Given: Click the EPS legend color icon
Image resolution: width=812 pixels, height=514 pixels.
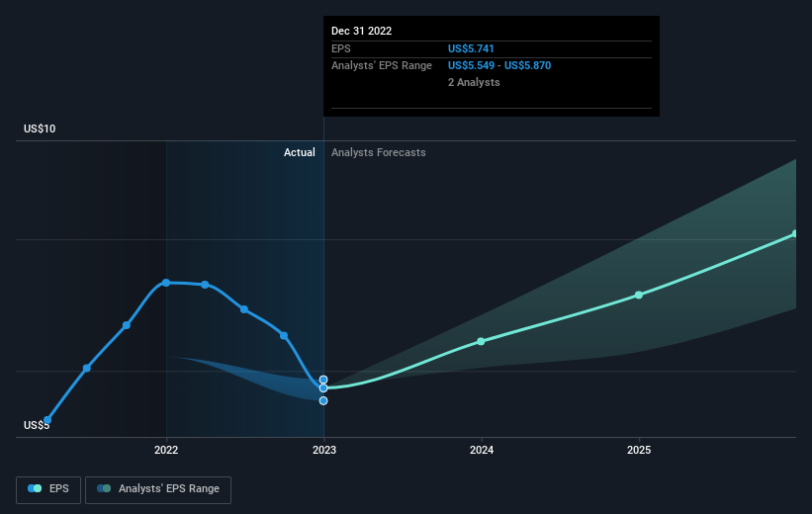Looking at the screenshot, I should [35, 488].
